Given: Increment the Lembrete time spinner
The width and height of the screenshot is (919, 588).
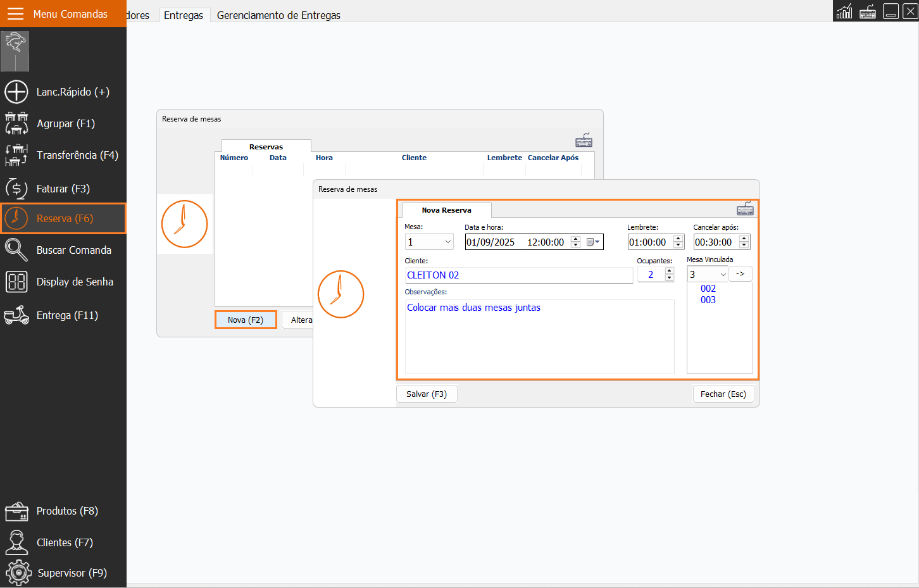Looking at the screenshot, I should 678,239.
